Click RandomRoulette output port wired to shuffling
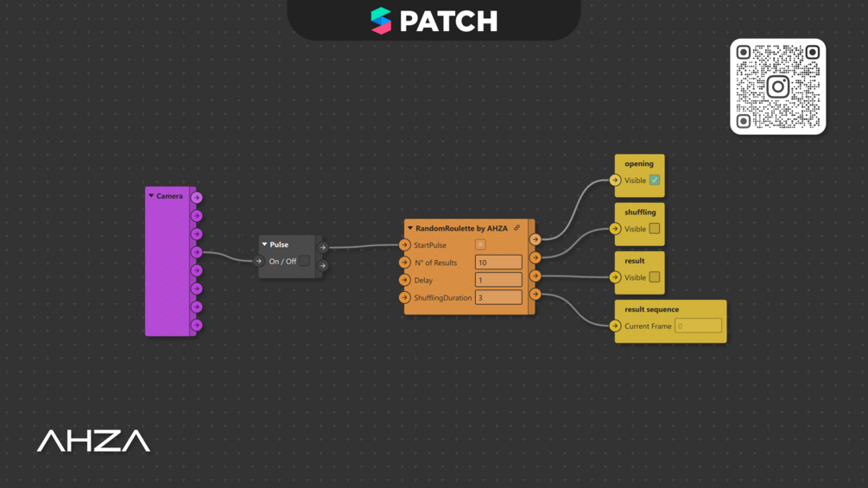The height and width of the screenshot is (488, 868). tap(535, 257)
